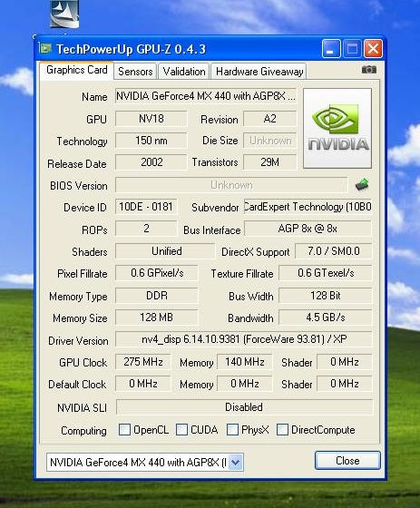Go to the Validation tab

tap(184, 72)
